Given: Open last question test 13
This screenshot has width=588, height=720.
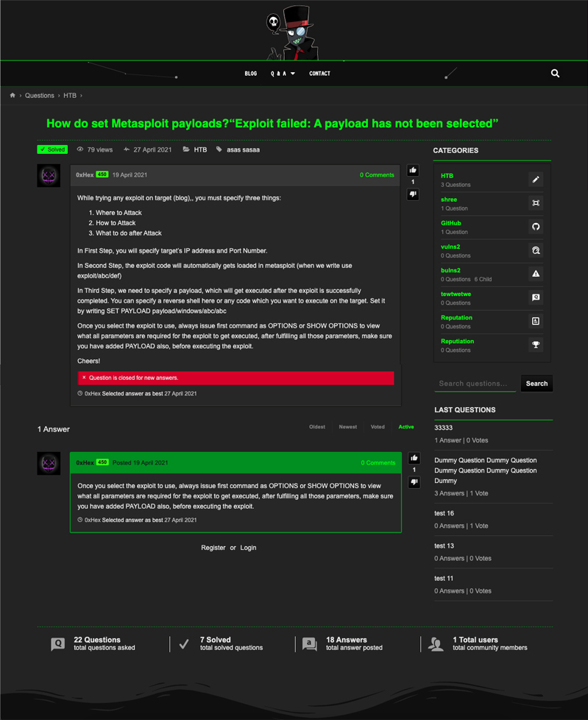Looking at the screenshot, I should 444,546.
